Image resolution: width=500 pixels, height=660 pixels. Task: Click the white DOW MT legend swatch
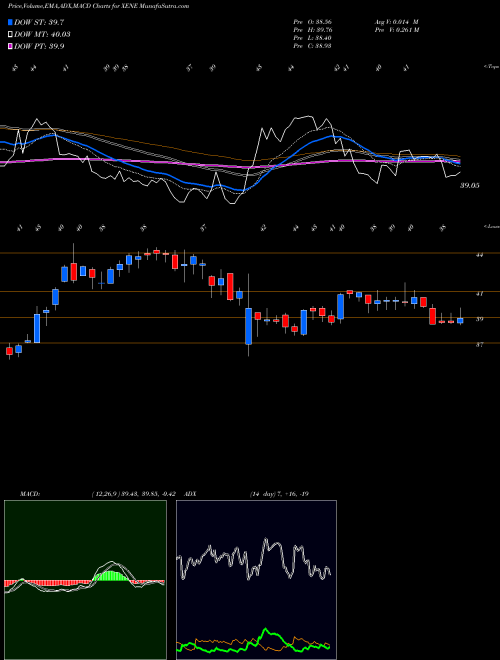tap(10, 35)
